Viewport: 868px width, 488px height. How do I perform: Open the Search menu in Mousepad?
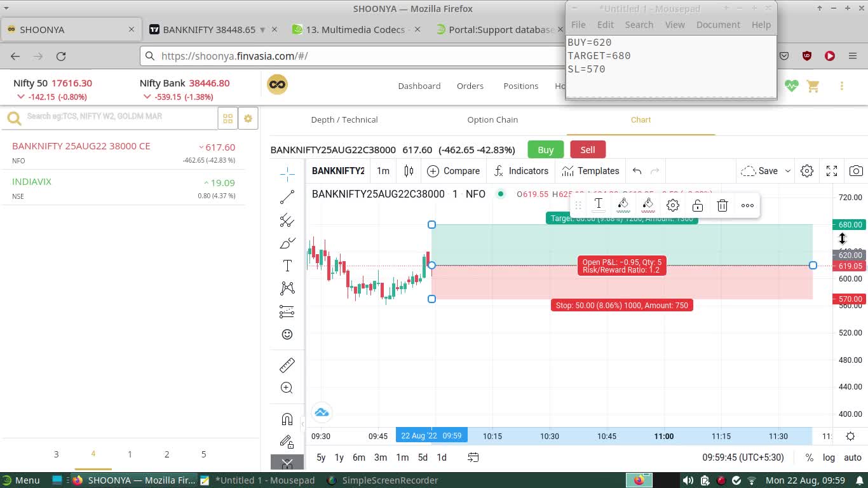point(639,25)
